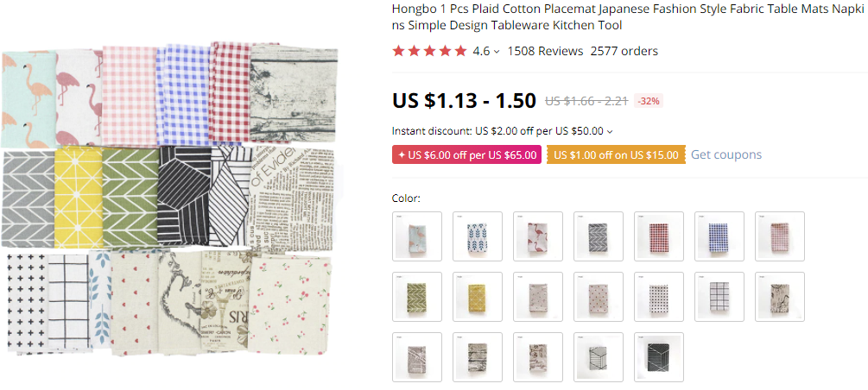
Task: Pick the black geometric stripe color
Action: pos(659,357)
